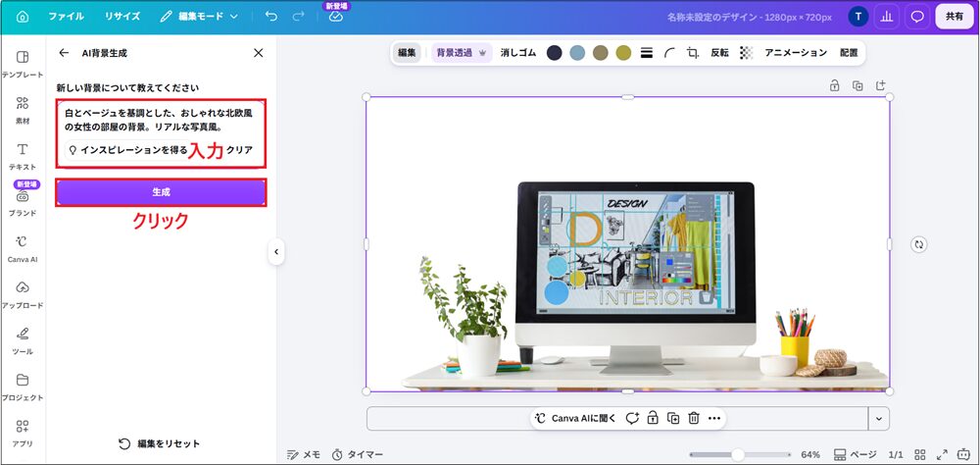Click 編集をリセット

click(160, 443)
